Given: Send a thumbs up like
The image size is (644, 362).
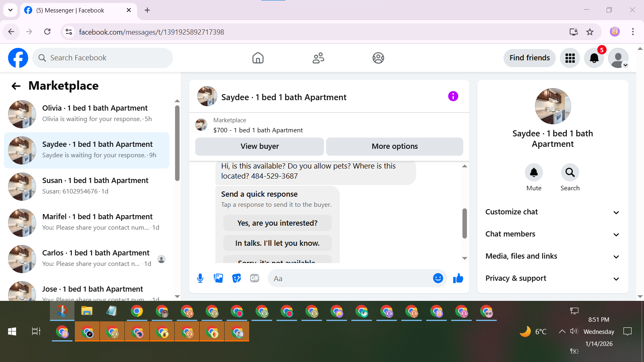Looking at the screenshot, I should (x=458, y=278).
